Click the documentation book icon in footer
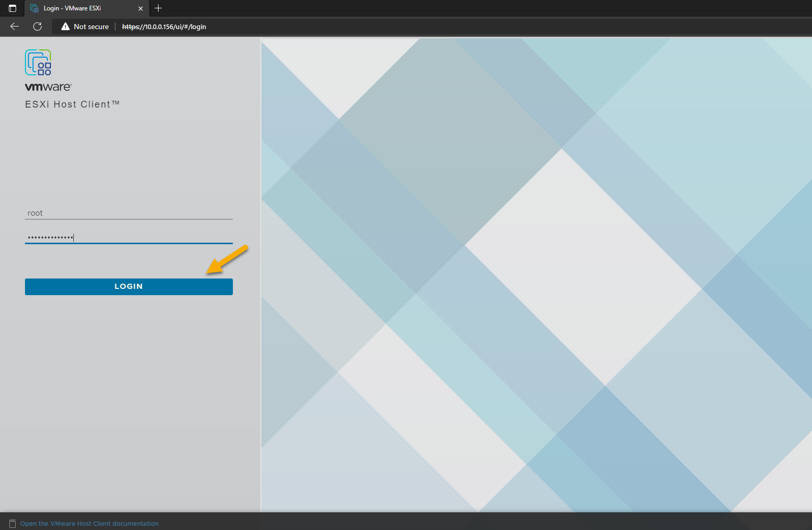812x530 pixels. pyautogui.click(x=12, y=524)
